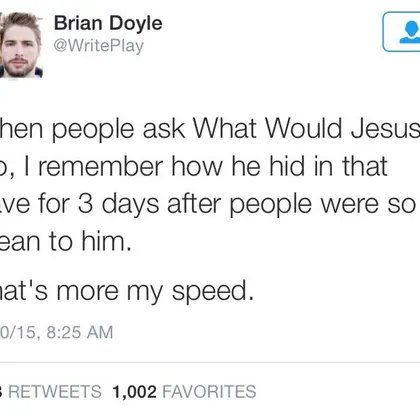Click the word 'people' in the first line
The image size is (420, 420).
tap(93, 130)
